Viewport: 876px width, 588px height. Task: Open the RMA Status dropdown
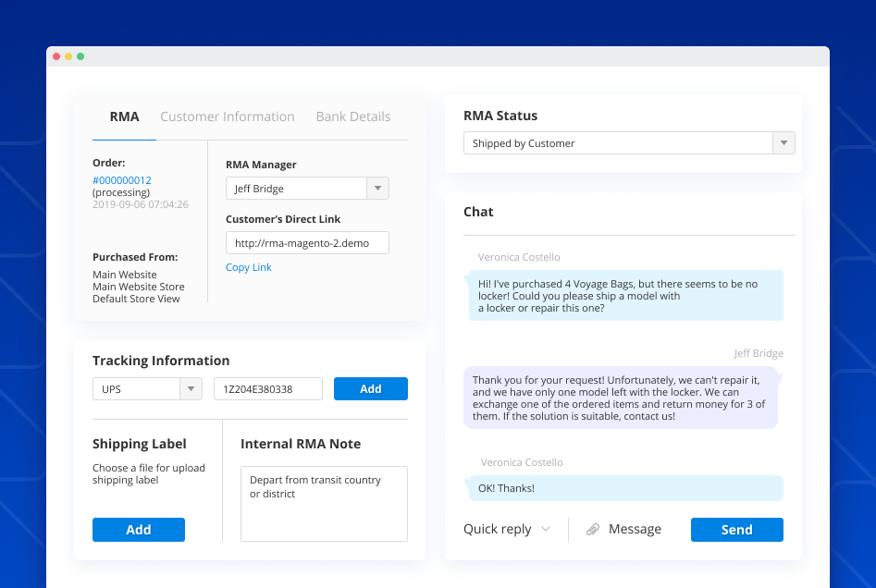783,143
